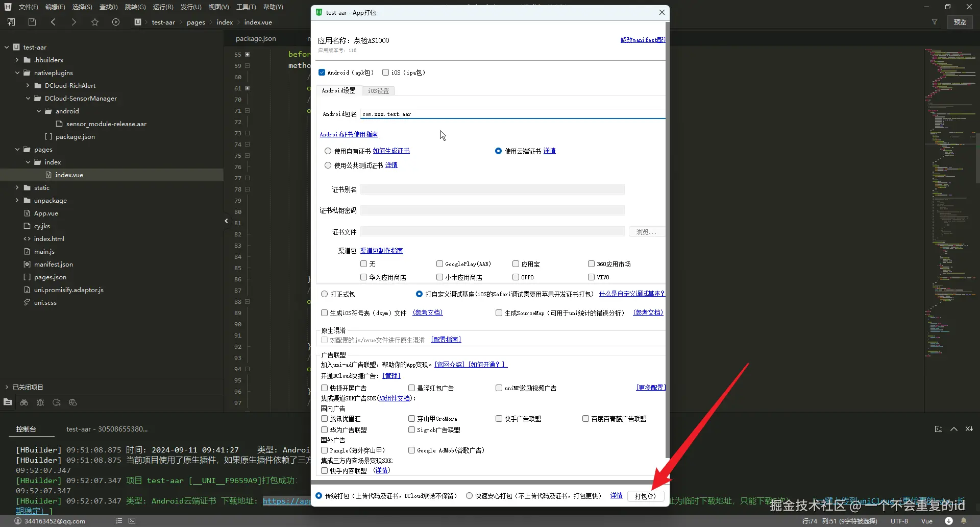
Task: Select the 打正式包 radio button
Action: (x=324, y=294)
